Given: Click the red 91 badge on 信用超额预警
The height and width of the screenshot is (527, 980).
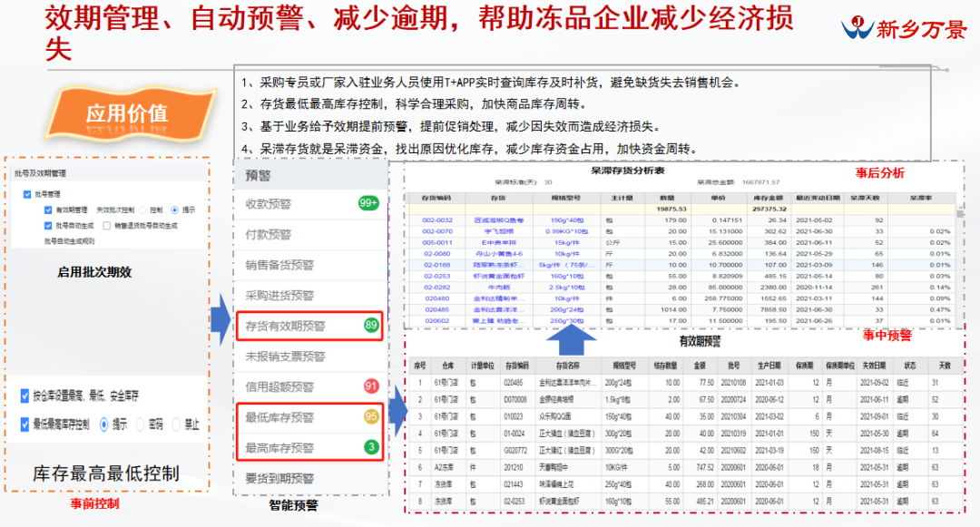Looking at the screenshot, I should tap(370, 386).
